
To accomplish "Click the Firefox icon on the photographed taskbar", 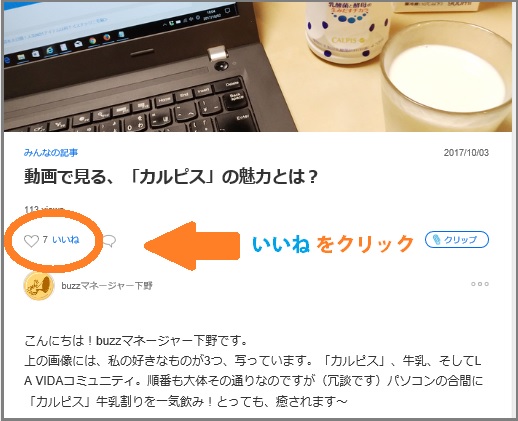I will [107, 37].
